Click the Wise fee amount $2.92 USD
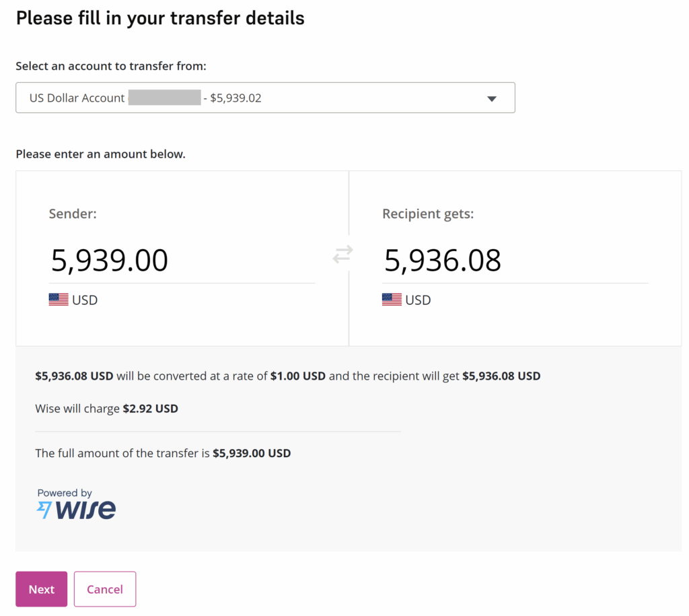Screen dimensions: 689x616 [x=150, y=409]
